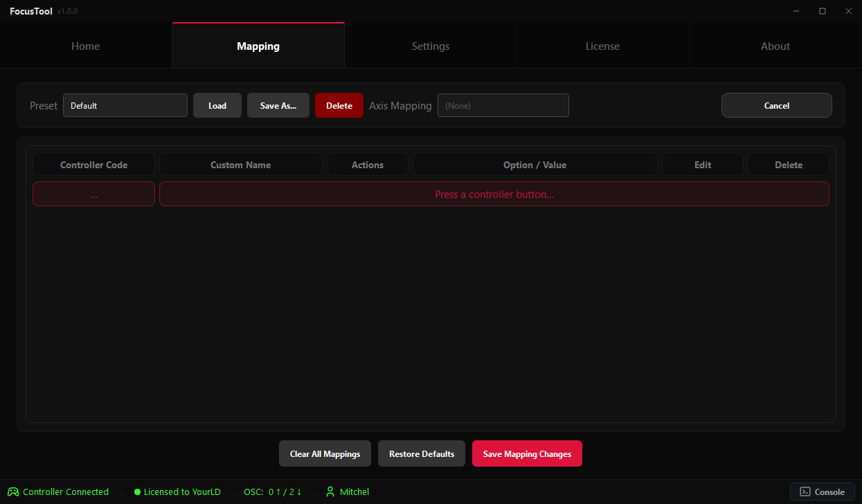
Task: Click the Option / Value column header
Action: click(x=535, y=165)
